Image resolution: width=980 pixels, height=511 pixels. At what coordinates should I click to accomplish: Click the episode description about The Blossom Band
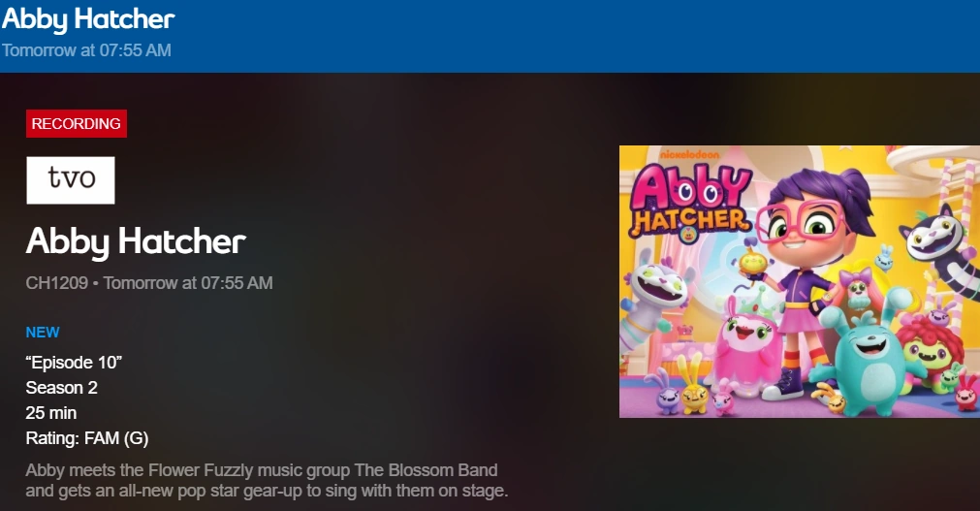click(267, 480)
